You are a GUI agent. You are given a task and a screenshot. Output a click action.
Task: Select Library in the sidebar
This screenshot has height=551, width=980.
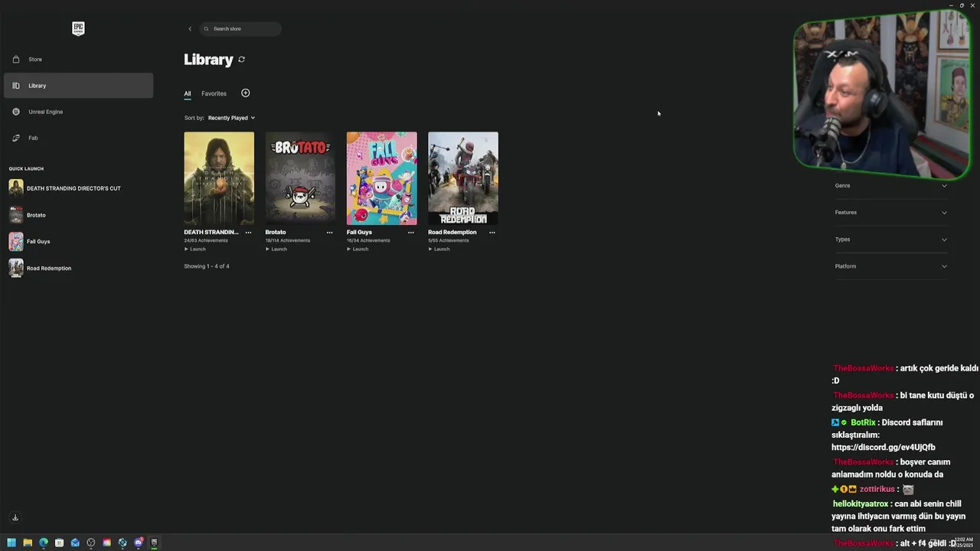click(78, 86)
